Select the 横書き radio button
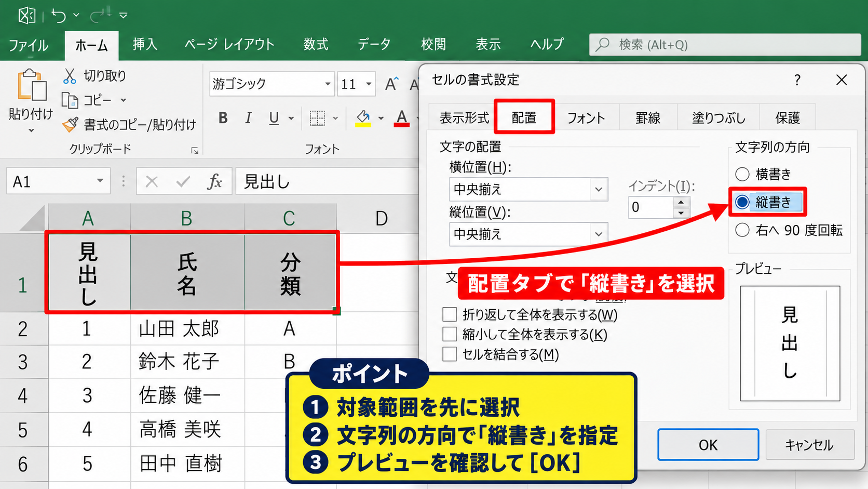Screen dimensions: 868x489 pos(742,174)
